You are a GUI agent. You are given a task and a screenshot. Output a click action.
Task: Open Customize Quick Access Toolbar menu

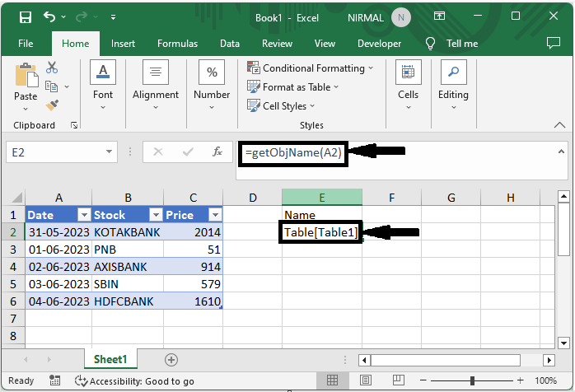[x=114, y=16]
